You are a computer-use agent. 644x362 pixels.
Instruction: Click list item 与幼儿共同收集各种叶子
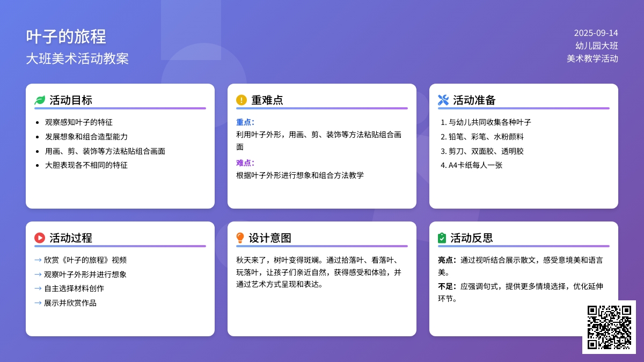[490, 122]
